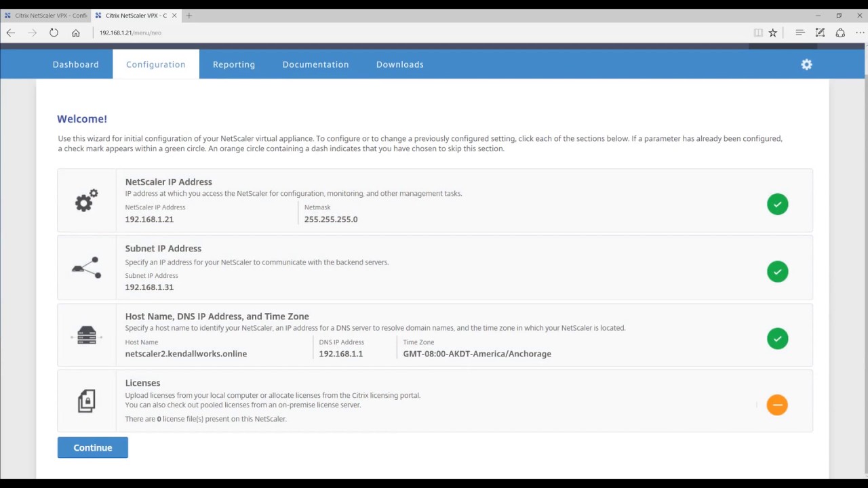Screen dimensions: 868x488
Task: Click the Make a Web Note pen icon
Action: 820,33
